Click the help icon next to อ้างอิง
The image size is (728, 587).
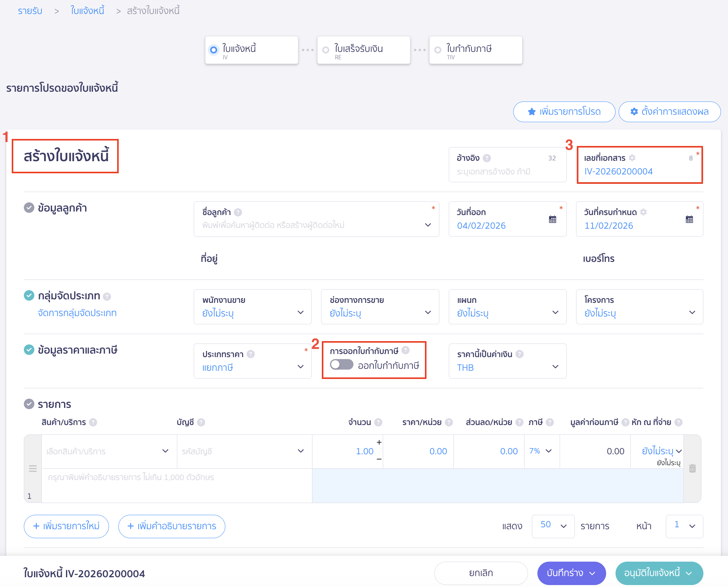pos(487,158)
